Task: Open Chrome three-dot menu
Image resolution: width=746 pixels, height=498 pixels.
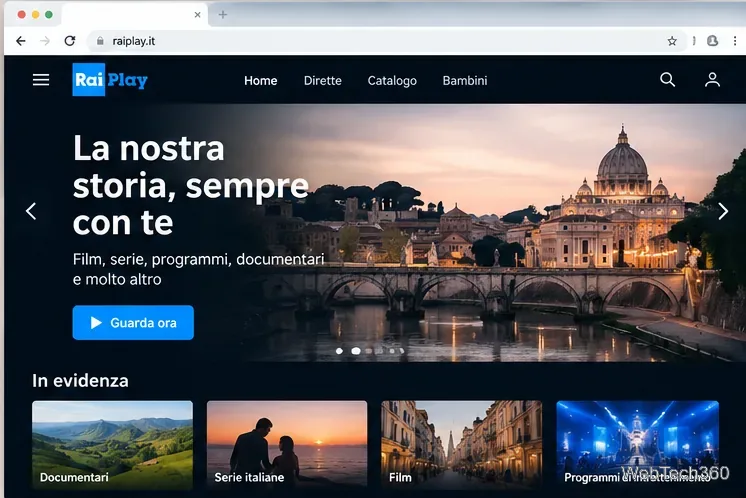Action: pyautogui.click(x=735, y=41)
